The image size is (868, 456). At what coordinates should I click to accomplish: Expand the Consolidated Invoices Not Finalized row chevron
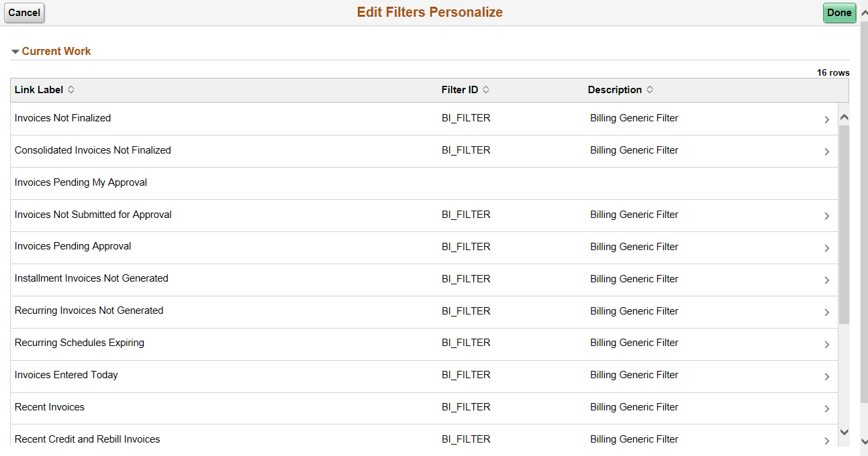click(827, 151)
